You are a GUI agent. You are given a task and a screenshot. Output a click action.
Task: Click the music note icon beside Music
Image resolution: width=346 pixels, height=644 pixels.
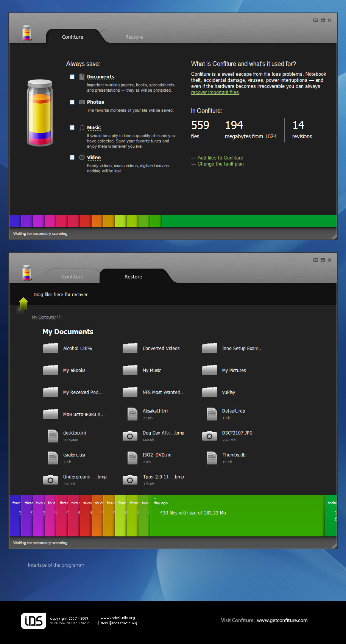coord(82,128)
